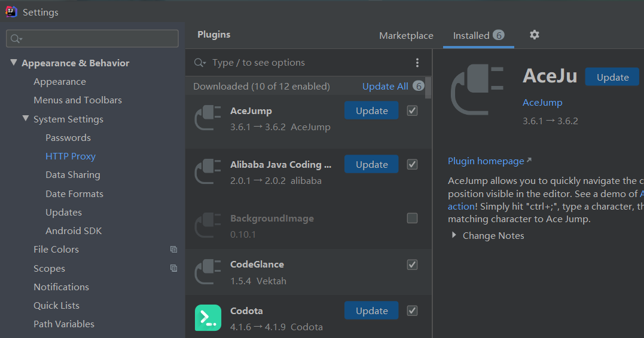Screen dimensions: 644x338
Task: Click CodeGlance plugin icon
Action: click(207, 272)
